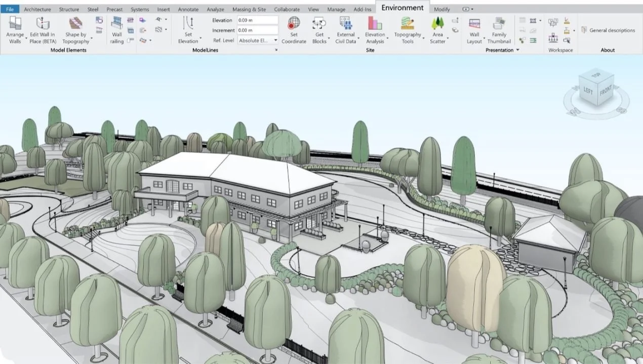
Task: Select the Arrange Walls tool
Action: tap(15, 30)
